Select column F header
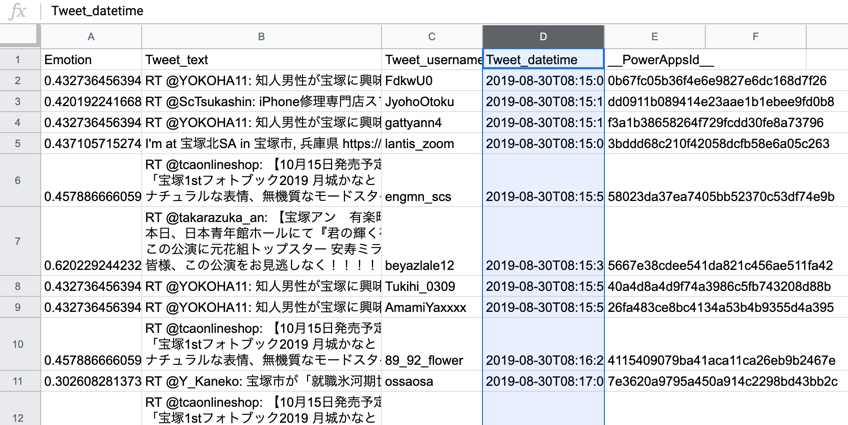Screen dimensions: 848x425 756,37
